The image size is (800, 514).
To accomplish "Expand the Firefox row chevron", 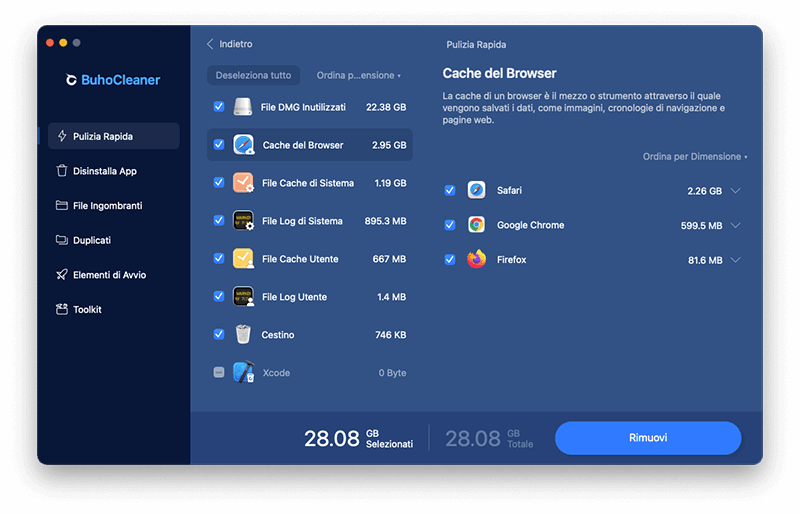I will 735,259.
